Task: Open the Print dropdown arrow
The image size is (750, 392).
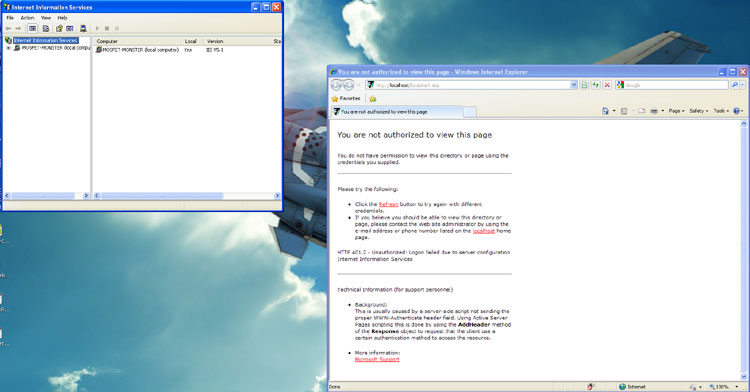Action: point(662,111)
